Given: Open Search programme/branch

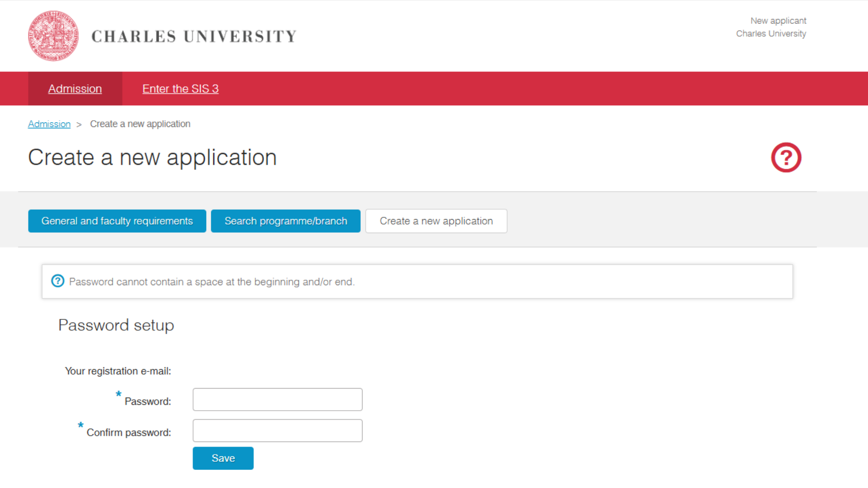Looking at the screenshot, I should (x=286, y=221).
